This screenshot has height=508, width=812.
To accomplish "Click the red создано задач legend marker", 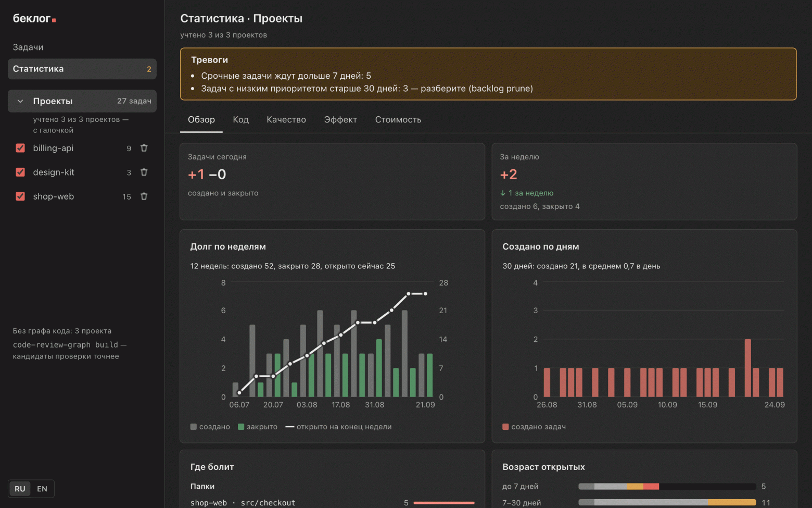I will (505, 427).
